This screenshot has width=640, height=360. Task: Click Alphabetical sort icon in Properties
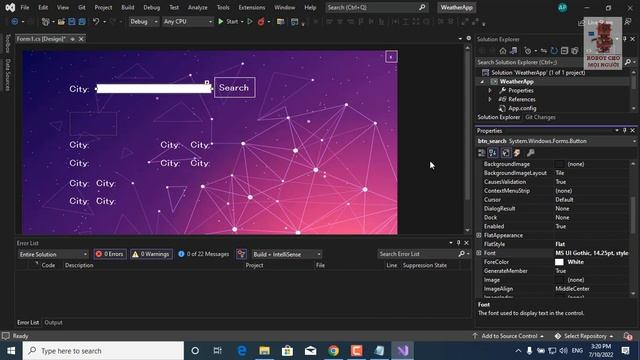493,153
